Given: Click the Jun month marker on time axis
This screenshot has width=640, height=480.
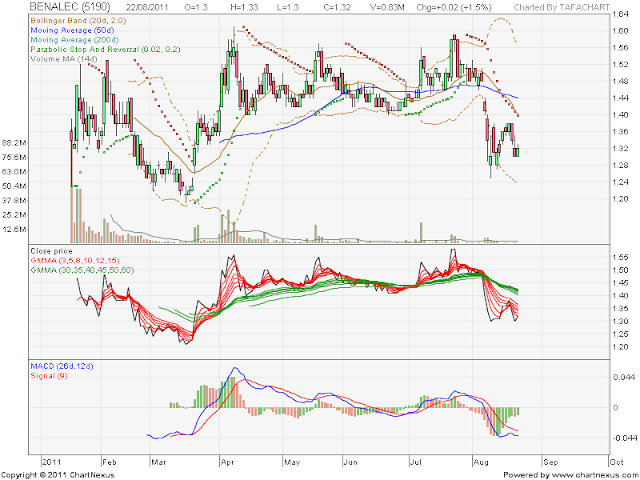Looking at the screenshot, I should [350, 462].
